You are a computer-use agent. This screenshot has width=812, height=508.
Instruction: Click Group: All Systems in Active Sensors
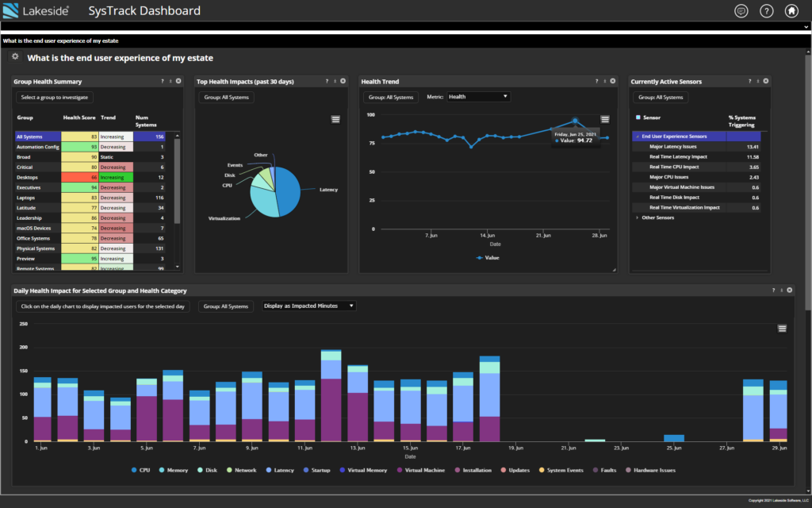pyautogui.click(x=661, y=98)
